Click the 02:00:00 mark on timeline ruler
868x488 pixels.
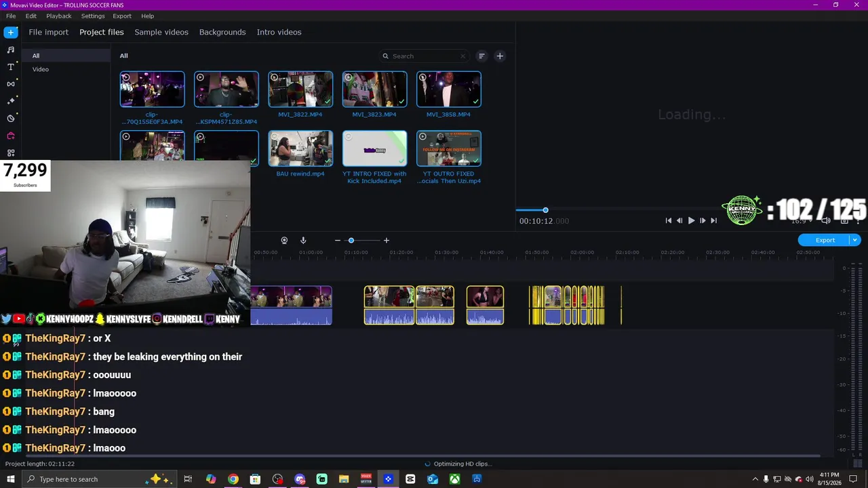pyautogui.click(x=582, y=253)
